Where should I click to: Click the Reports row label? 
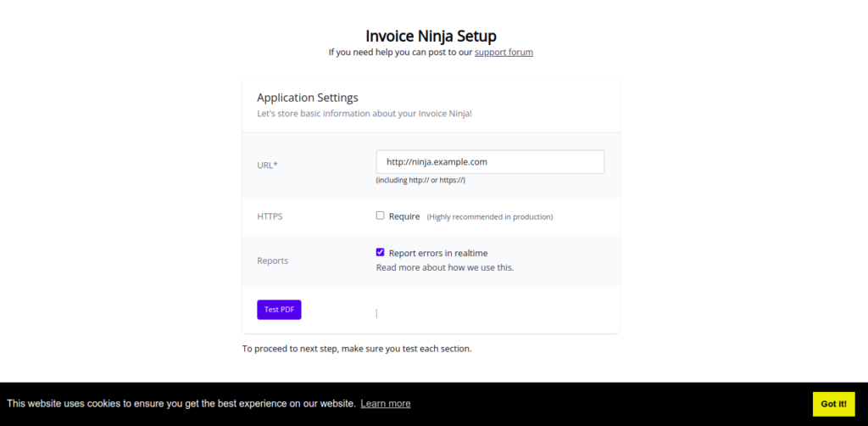point(272,261)
